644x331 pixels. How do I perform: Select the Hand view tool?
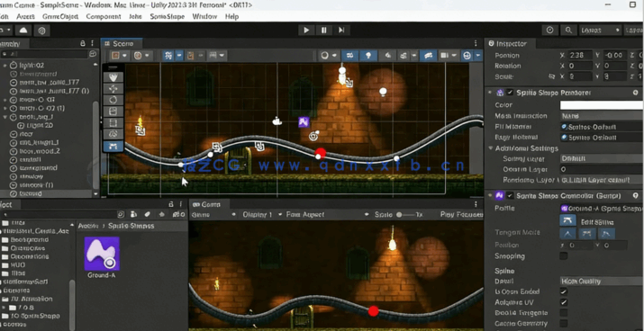113,77
